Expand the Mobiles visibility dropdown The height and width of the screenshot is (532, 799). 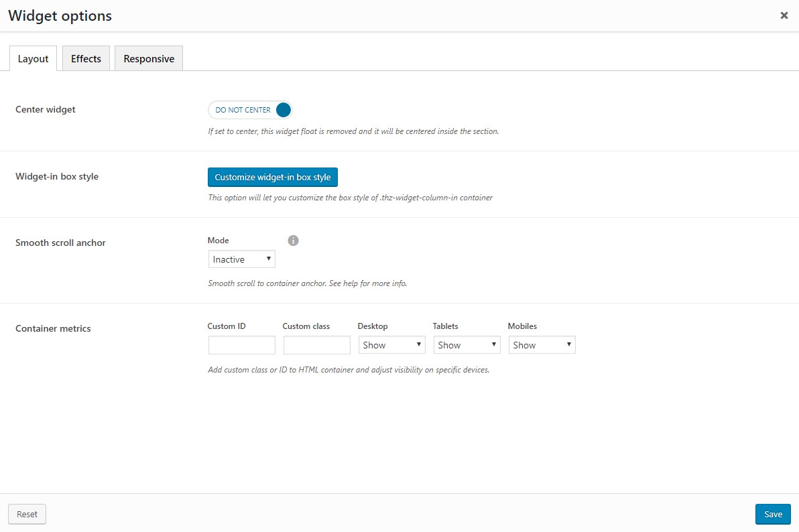(x=542, y=345)
